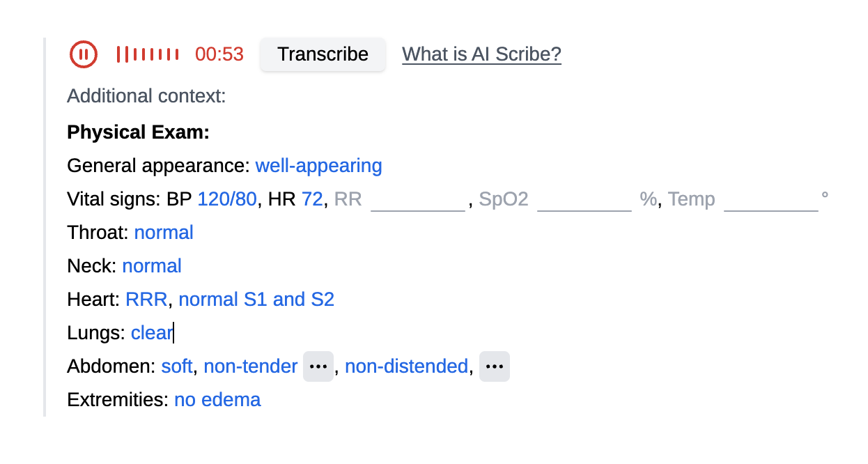Screen dimensions: 868x464
Task: Select the well-appearing general appearance value
Action: tap(318, 166)
